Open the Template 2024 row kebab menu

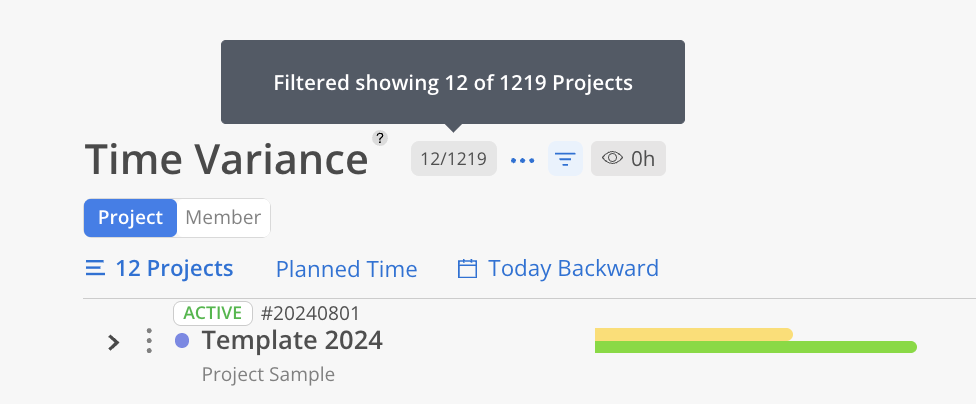149,341
